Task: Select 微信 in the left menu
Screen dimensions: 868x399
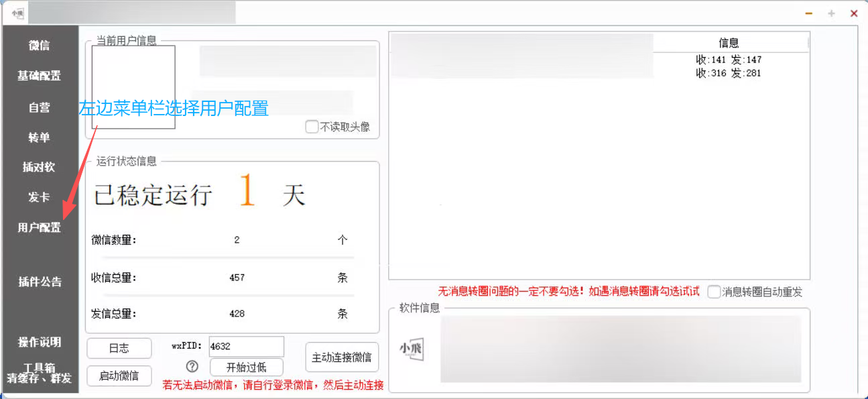Action: (40, 46)
